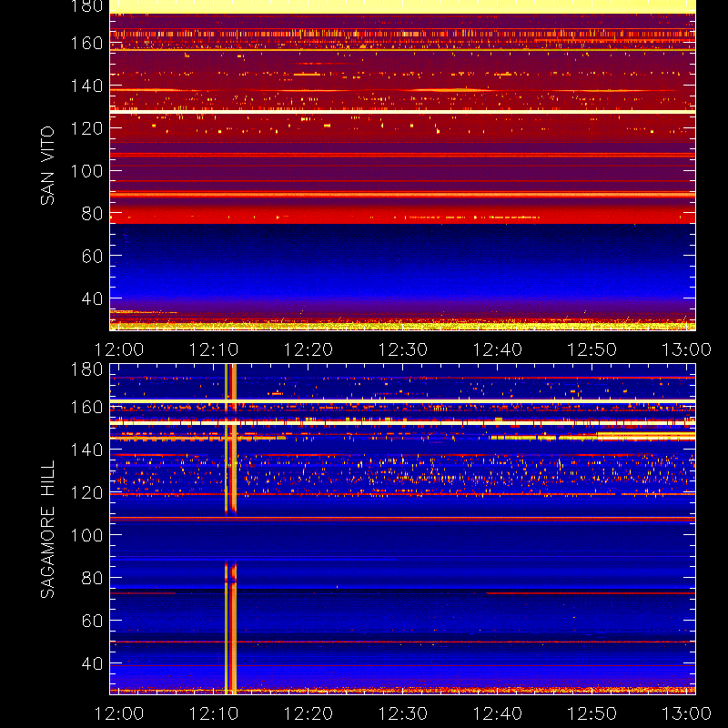This screenshot has width=728, height=728.
Task: Choose the 40 label on Sagamore Hill axis
Action: [x=92, y=663]
